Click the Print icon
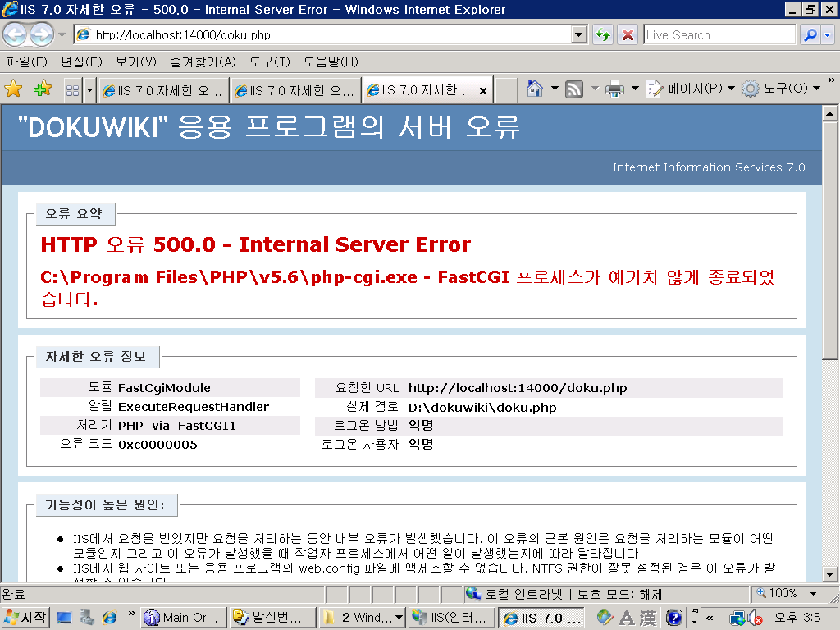840x630 pixels. click(x=614, y=89)
